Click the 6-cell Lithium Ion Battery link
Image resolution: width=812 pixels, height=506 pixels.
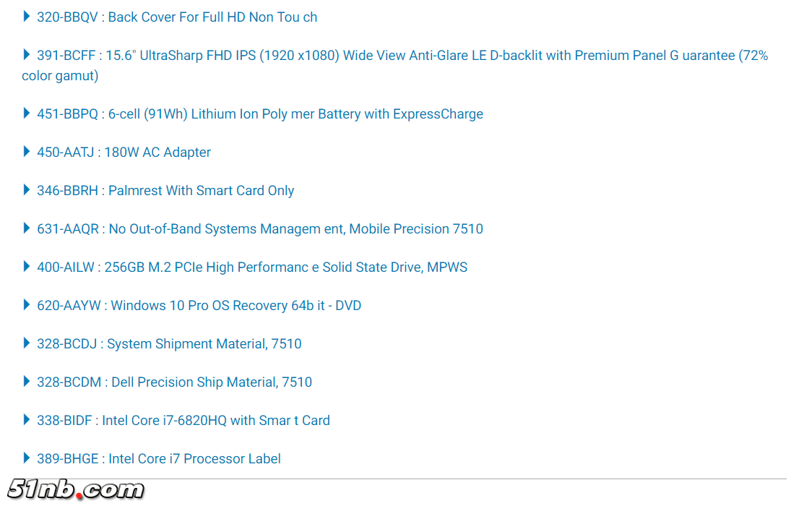click(x=293, y=114)
